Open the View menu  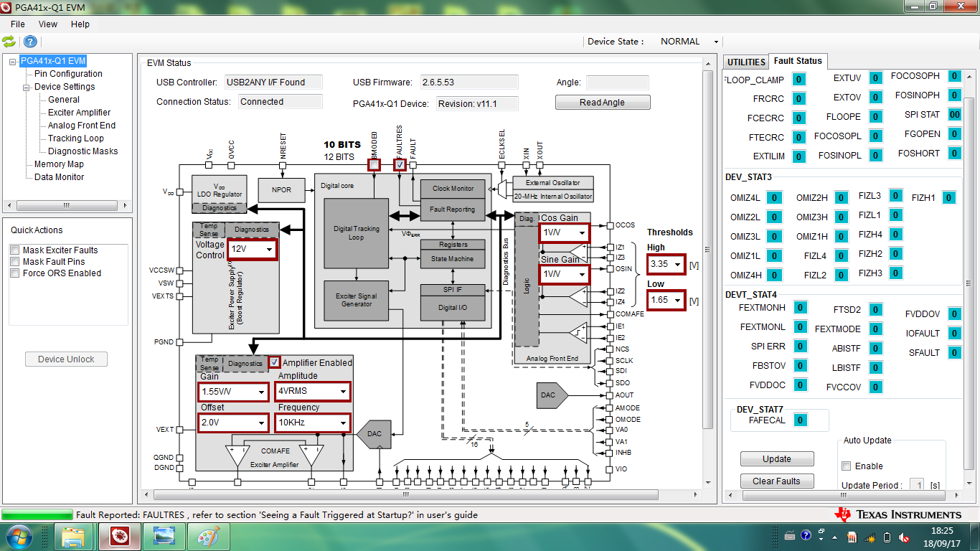[x=48, y=24]
